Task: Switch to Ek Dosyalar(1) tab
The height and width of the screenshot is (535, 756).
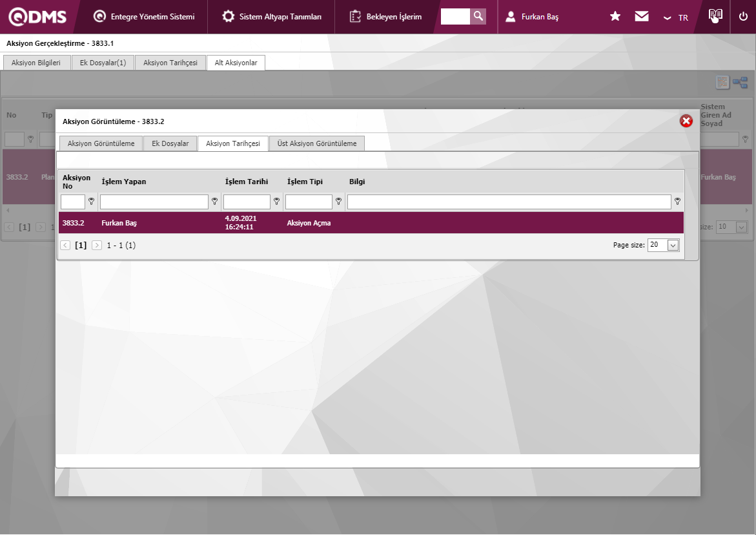Action: point(103,63)
